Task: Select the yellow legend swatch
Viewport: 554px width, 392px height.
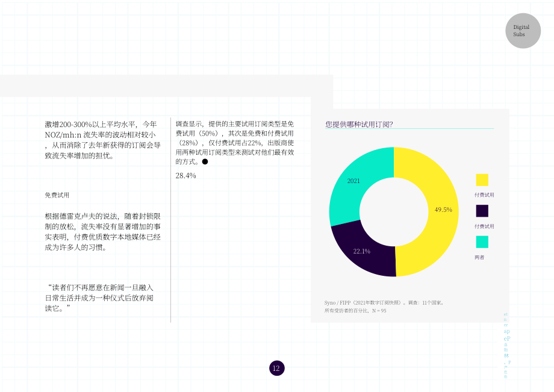Action: pyautogui.click(x=482, y=180)
